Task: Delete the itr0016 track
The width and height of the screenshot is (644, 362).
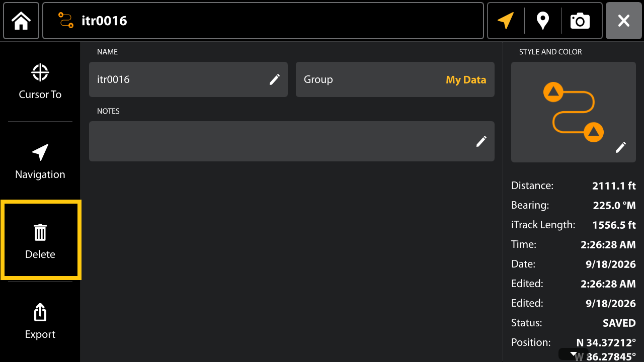Action: click(x=40, y=240)
